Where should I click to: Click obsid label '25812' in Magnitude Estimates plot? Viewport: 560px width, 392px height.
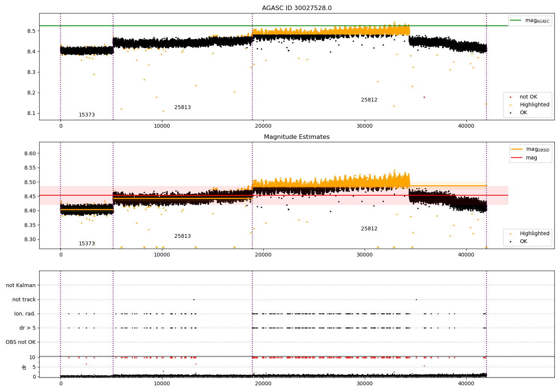pyautogui.click(x=369, y=229)
